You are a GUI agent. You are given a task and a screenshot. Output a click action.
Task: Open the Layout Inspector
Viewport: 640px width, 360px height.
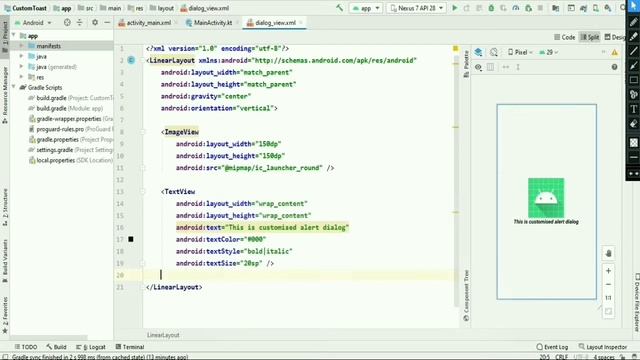603,347
